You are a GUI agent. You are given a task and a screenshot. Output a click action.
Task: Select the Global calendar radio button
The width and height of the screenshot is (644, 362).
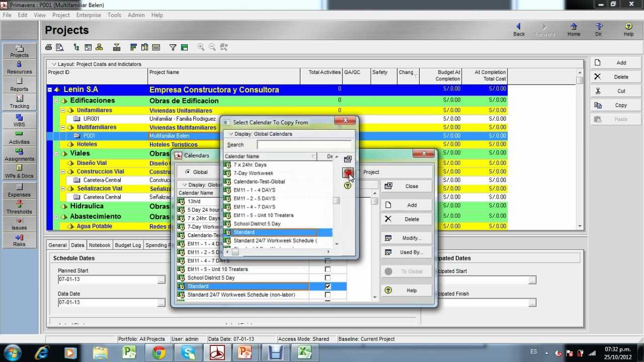[x=188, y=172]
